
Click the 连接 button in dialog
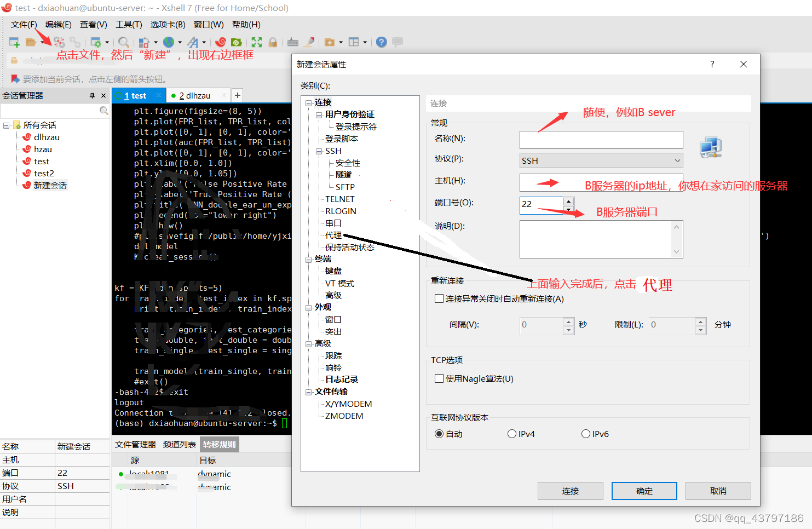coord(570,491)
